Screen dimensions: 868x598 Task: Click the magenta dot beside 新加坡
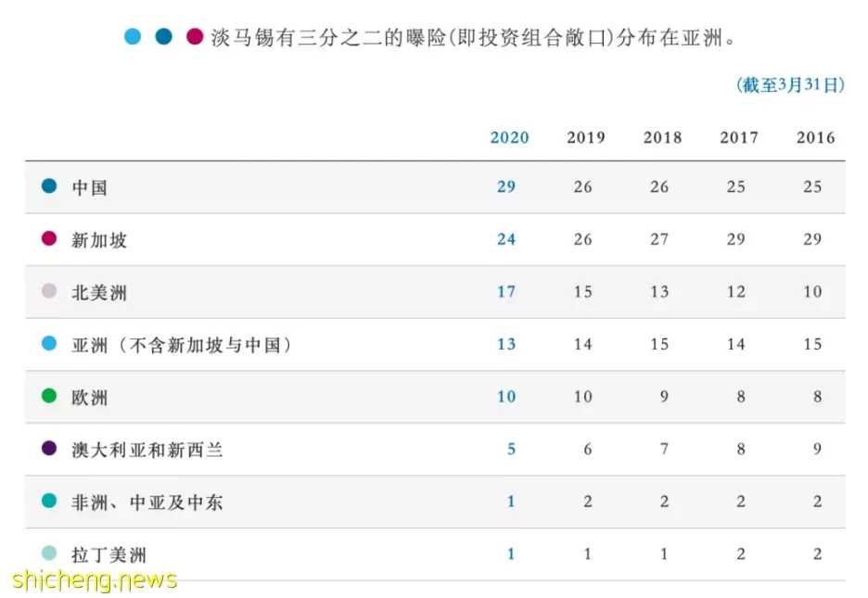[49, 238]
